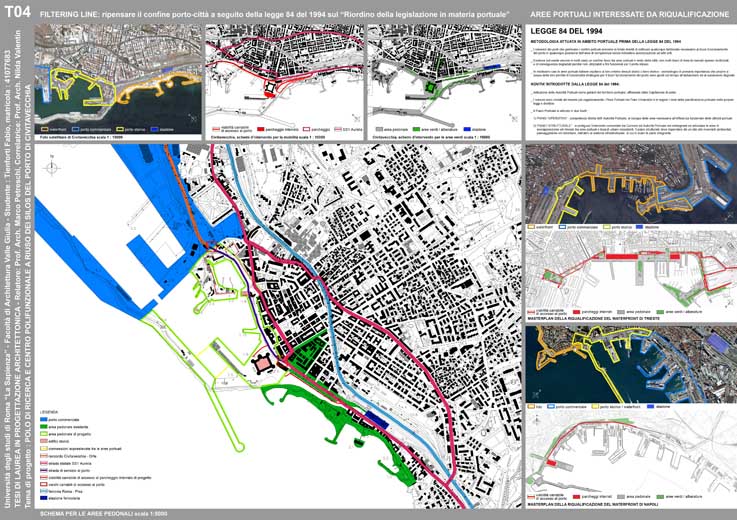This screenshot has height=520, width=737.
Task: Click orange 'raccordo Civitavecchia - Orte' legend swatch
Action: [44, 456]
